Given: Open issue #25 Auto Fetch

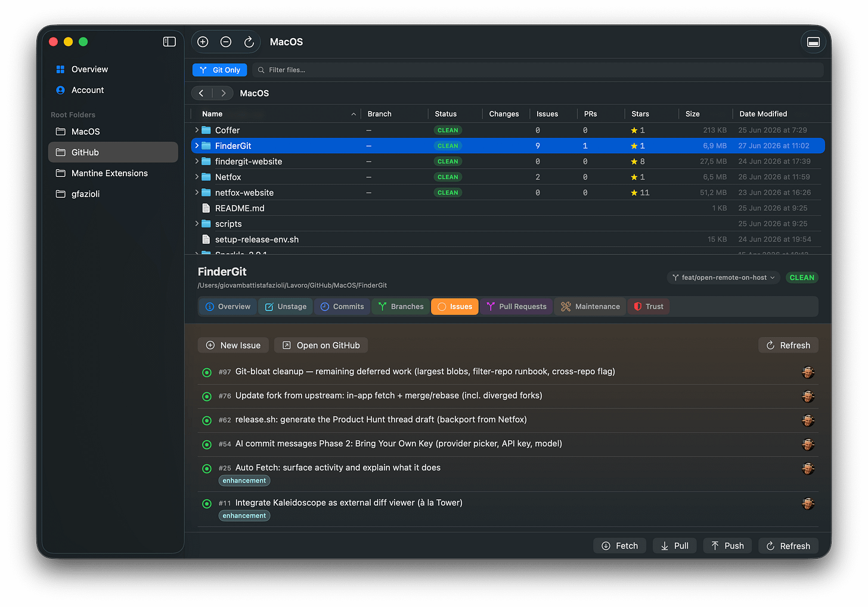Looking at the screenshot, I should click(508, 474).
